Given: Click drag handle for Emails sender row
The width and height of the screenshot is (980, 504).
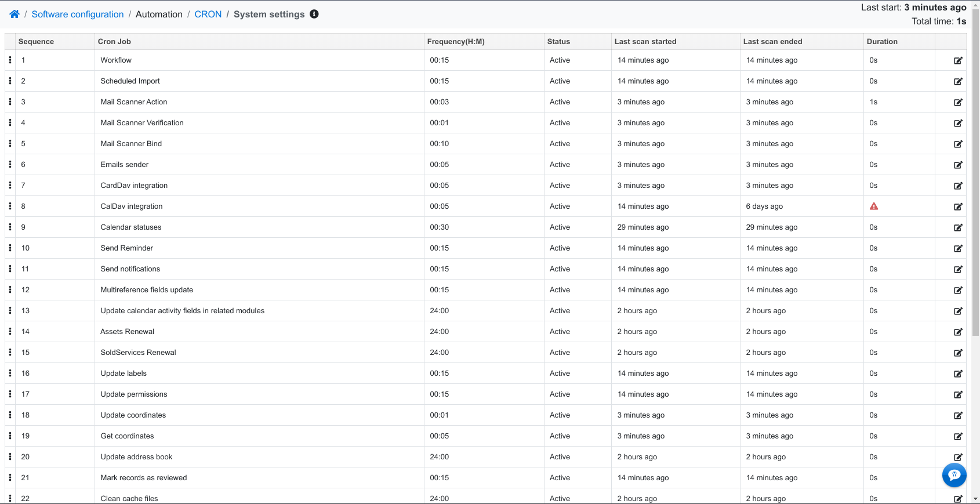Looking at the screenshot, I should point(10,164).
